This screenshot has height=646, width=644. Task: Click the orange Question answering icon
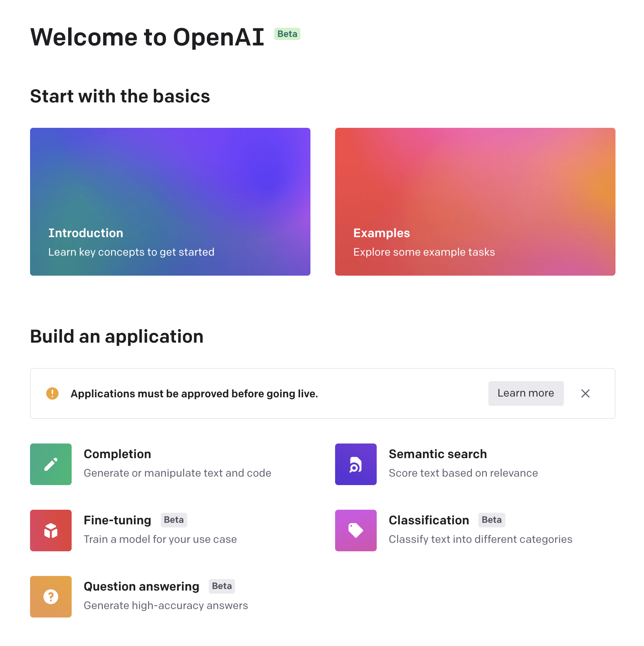tap(51, 597)
